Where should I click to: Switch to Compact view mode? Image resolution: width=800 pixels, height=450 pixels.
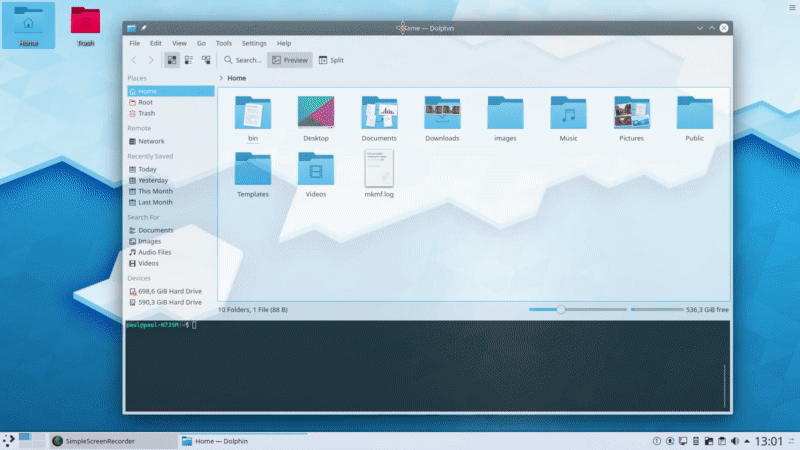tap(189, 60)
